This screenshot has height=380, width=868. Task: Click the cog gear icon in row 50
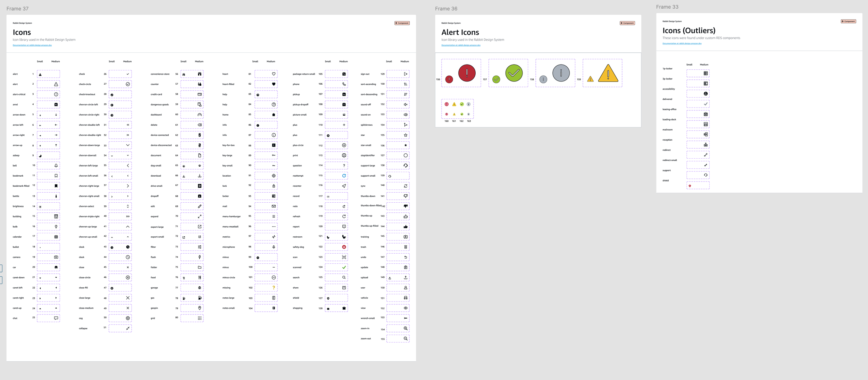tap(128, 318)
